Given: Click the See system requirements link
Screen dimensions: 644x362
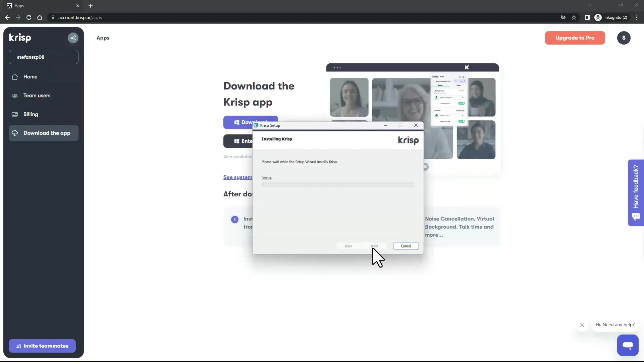Looking at the screenshot, I should coord(237,177).
